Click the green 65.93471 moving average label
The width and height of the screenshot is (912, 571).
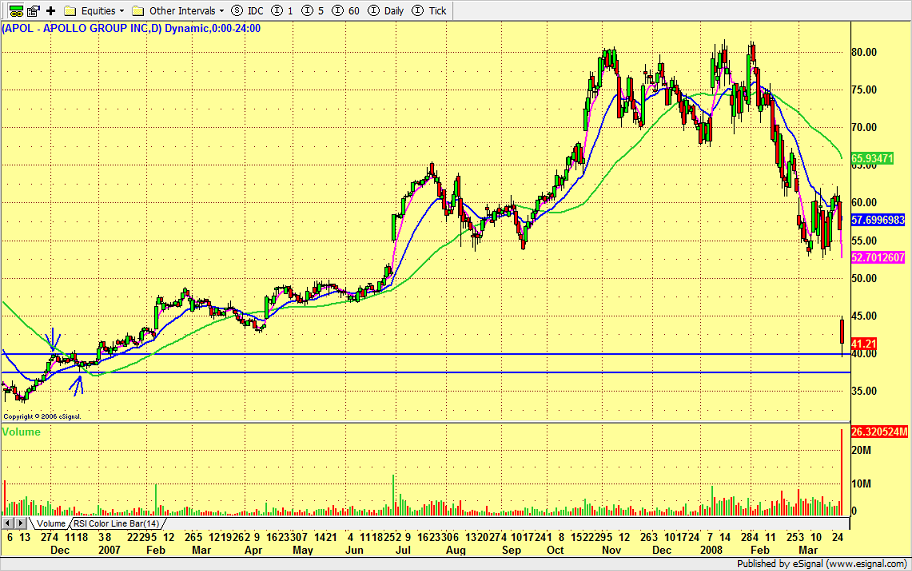pyautogui.click(x=872, y=158)
